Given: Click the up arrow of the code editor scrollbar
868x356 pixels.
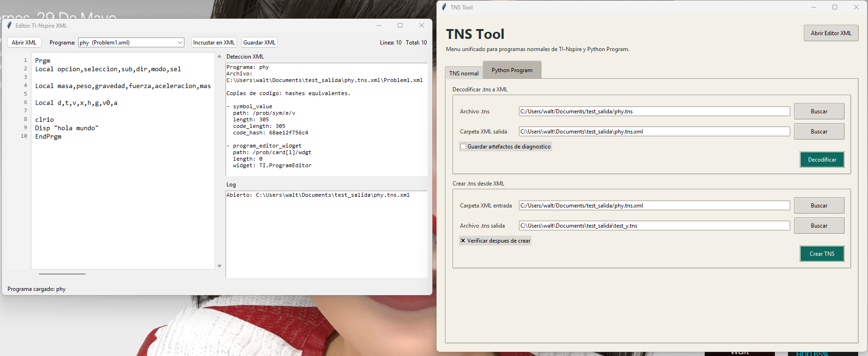Looking at the screenshot, I should coord(219,56).
